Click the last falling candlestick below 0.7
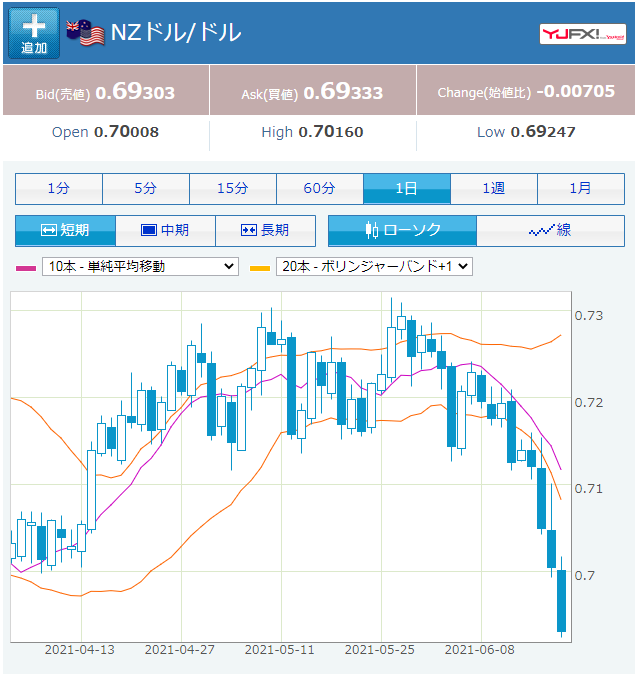Viewport: 635px width, 676px height. pyautogui.click(x=561, y=601)
